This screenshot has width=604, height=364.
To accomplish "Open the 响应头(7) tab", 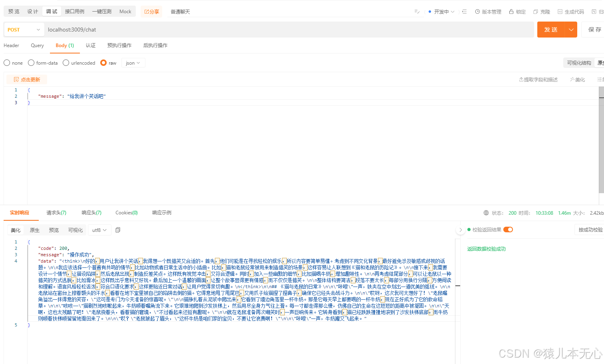I will (91, 212).
